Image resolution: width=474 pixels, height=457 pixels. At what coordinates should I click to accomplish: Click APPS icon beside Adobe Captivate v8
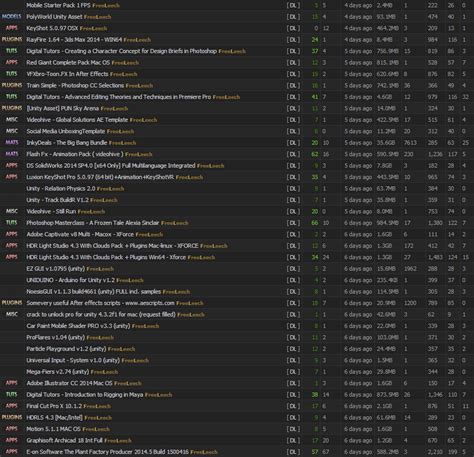[x=11, y=234]
